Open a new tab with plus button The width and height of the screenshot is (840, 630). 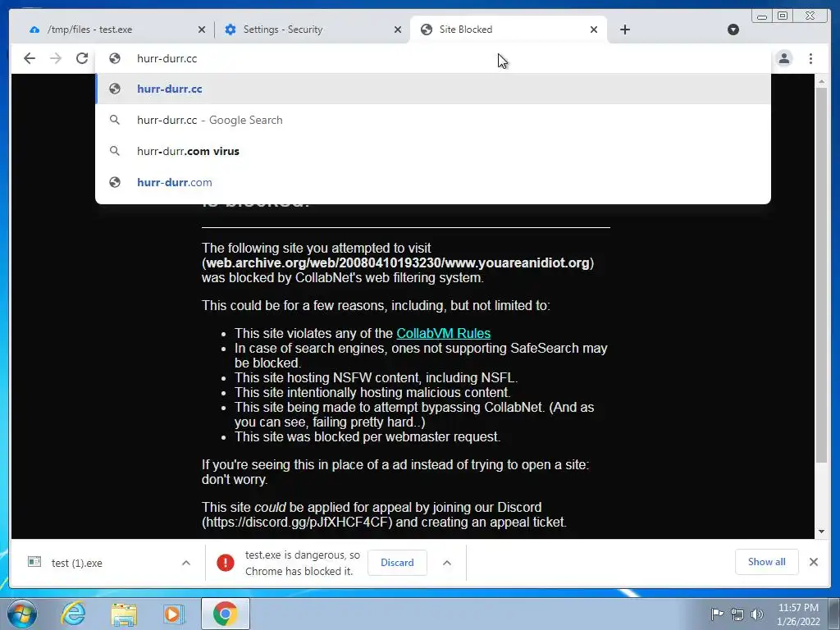point(625,30)
